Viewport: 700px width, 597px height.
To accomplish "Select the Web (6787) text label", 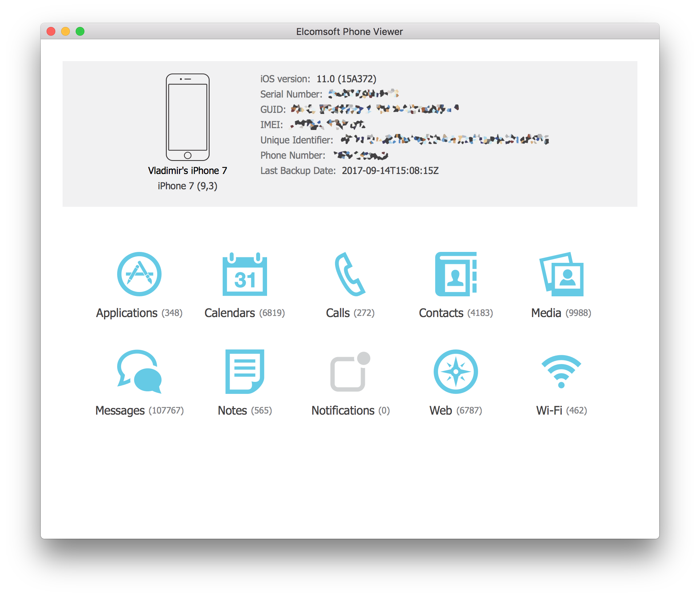I will 456,411.
